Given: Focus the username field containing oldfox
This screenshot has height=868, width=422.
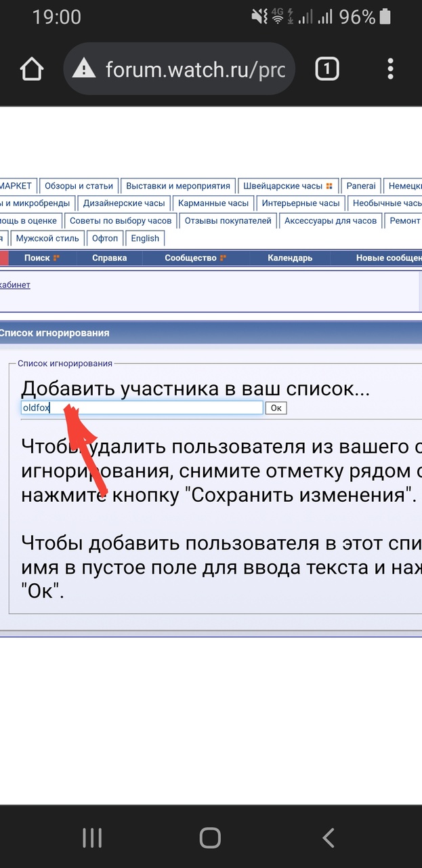Looking at the screenshot, I should [x=142, y=408].
